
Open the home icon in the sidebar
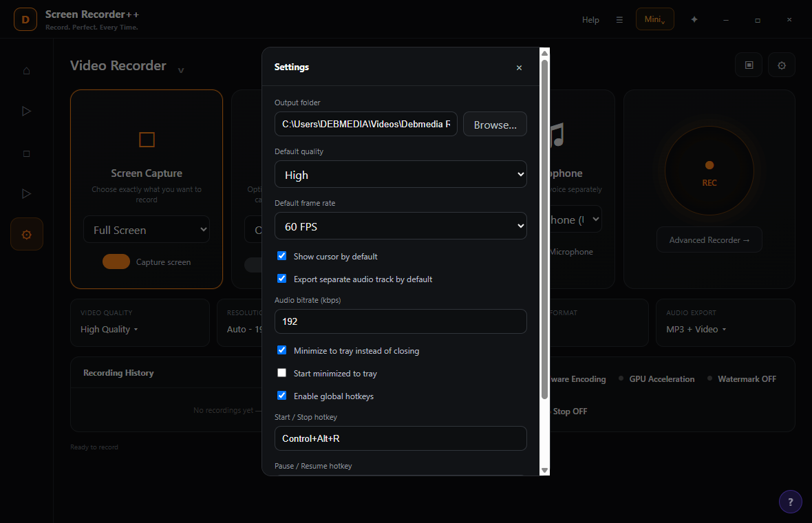26,70
